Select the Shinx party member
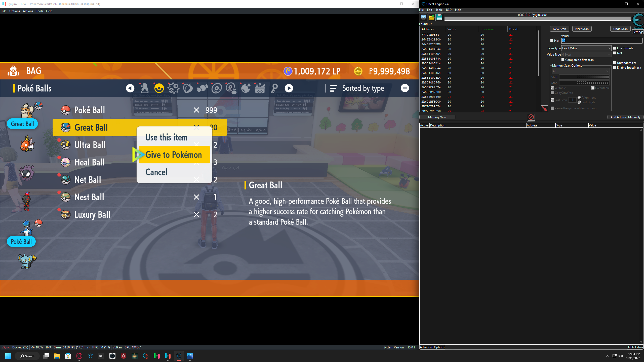The width and height of the screenshot is (644, 362). coord(27,261)
